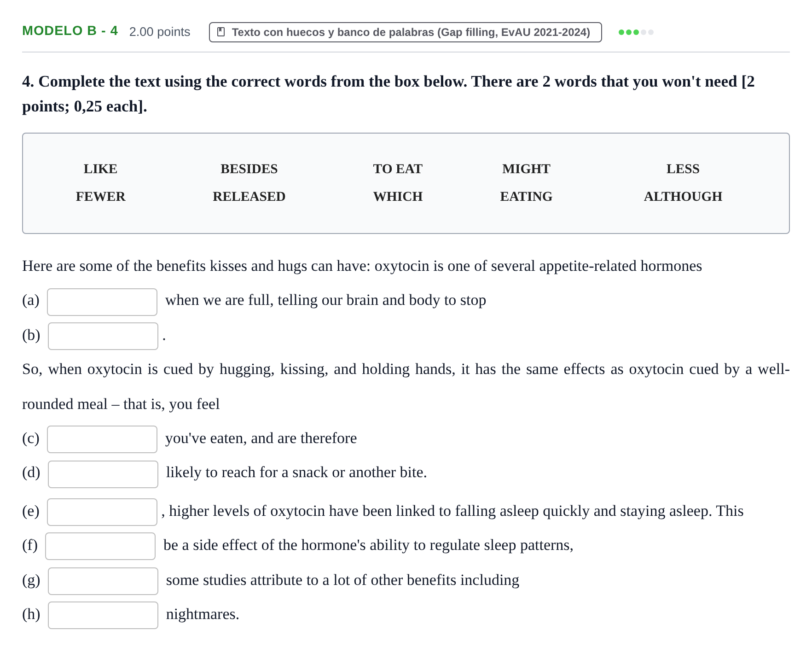This screenshot has width=812, height=654.
Task: Click the word LIKE in the word bank
Action: tap(100, 169)
